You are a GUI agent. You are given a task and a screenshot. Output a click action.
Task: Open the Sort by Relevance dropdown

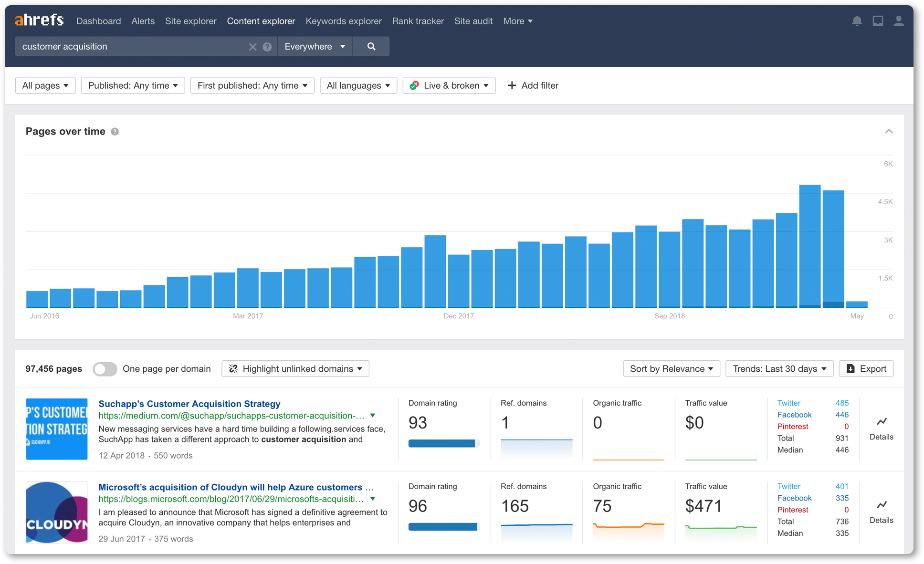[672, 369]
